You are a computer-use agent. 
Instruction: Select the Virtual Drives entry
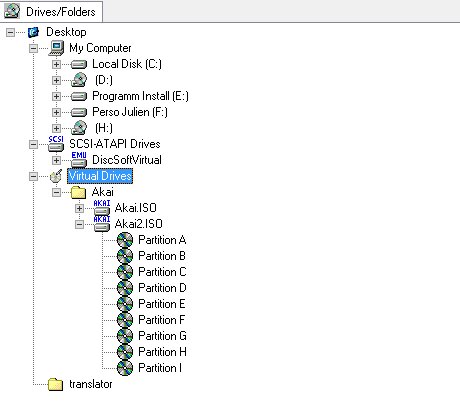click(x=100, y=176)
